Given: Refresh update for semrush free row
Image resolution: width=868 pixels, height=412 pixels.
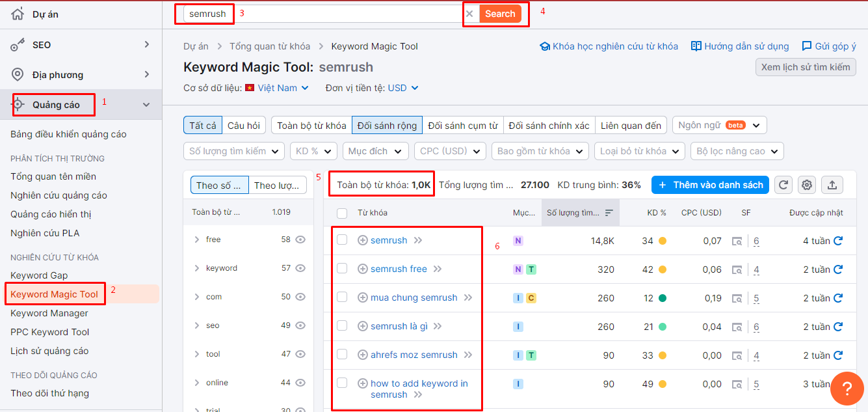Looking at the screenshot, I should pos(838,269).
